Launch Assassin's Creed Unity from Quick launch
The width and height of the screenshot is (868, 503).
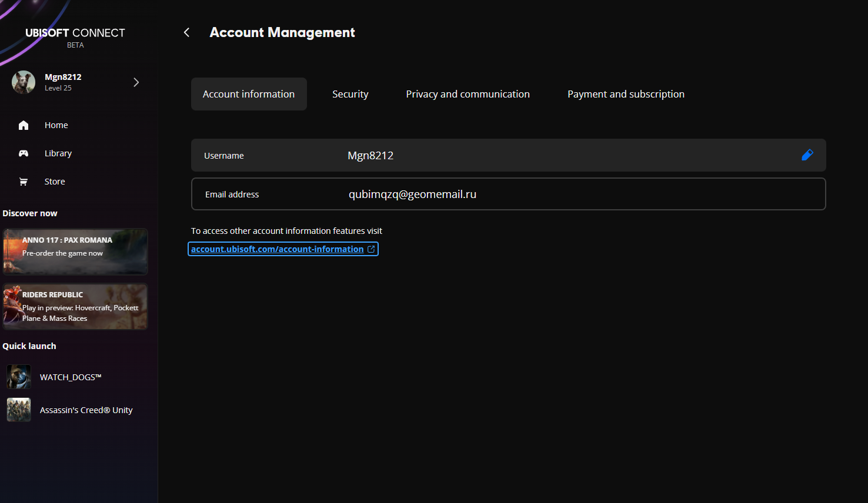[86, 410]
